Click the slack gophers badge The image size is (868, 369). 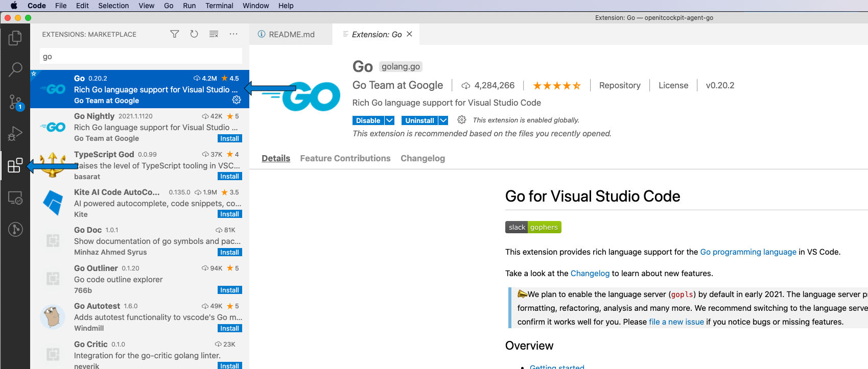point(533,227)
